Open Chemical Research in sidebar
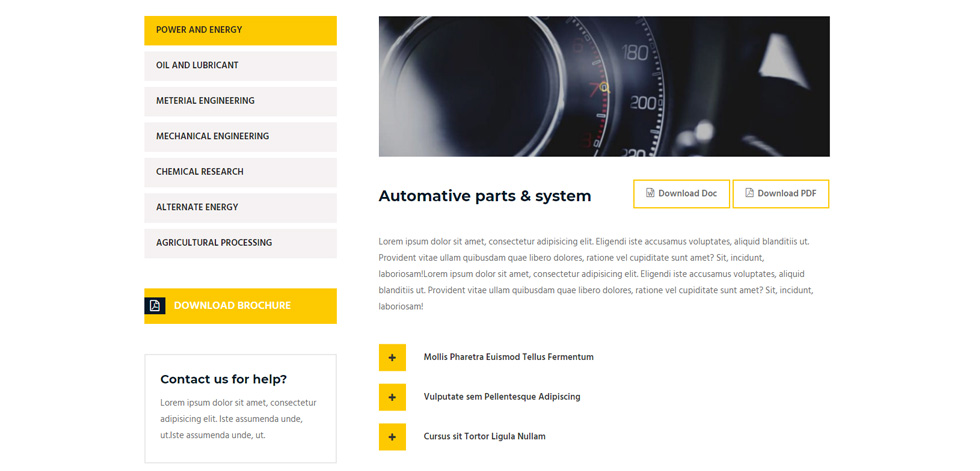Viewport: 980px width, 471px height. (x=240, y=172)
